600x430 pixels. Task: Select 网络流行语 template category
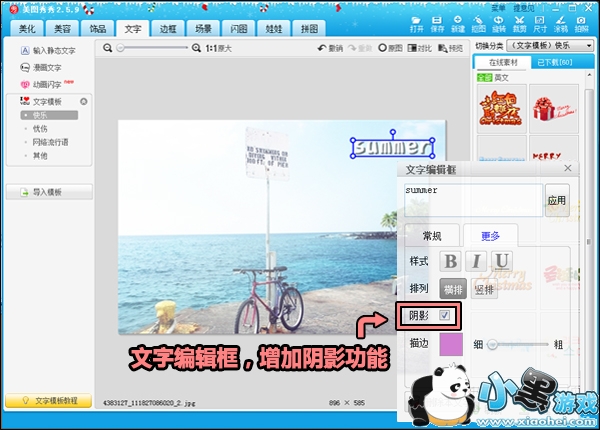point(50,142)
